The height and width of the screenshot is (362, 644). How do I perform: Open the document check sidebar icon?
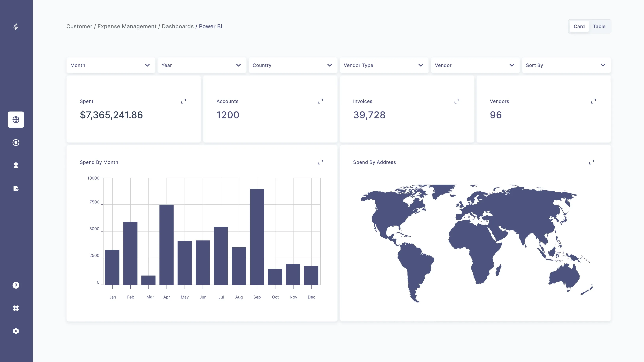coord(16,188)
